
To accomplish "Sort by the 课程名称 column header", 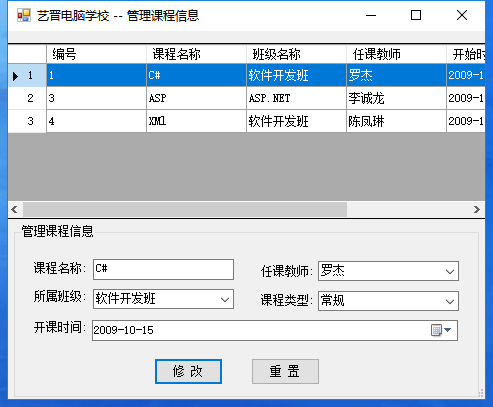I will pyautogui.click(x=196, y=54).
